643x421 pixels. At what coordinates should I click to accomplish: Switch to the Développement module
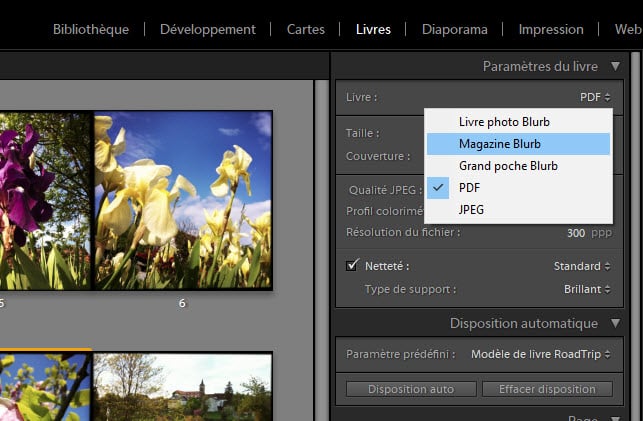[x=208, y=30]
